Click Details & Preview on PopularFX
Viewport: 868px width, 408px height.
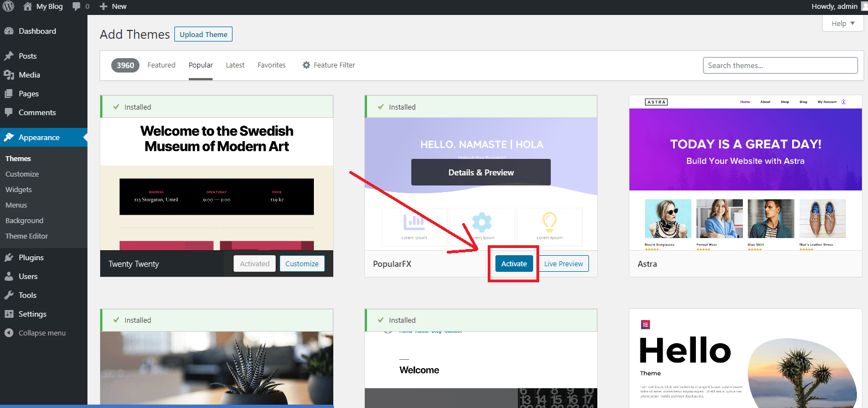pos(481,172)
